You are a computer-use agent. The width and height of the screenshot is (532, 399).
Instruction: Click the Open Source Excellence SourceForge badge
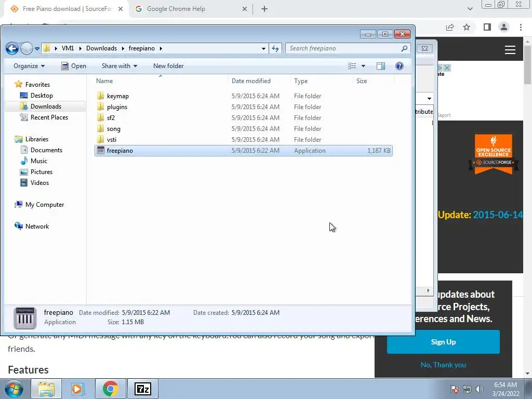[494, 154]
